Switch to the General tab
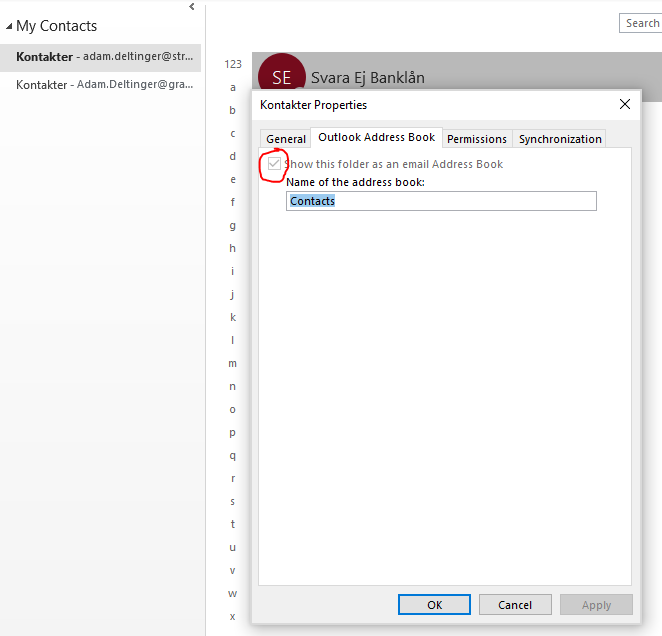 click(x=286, y=139)
